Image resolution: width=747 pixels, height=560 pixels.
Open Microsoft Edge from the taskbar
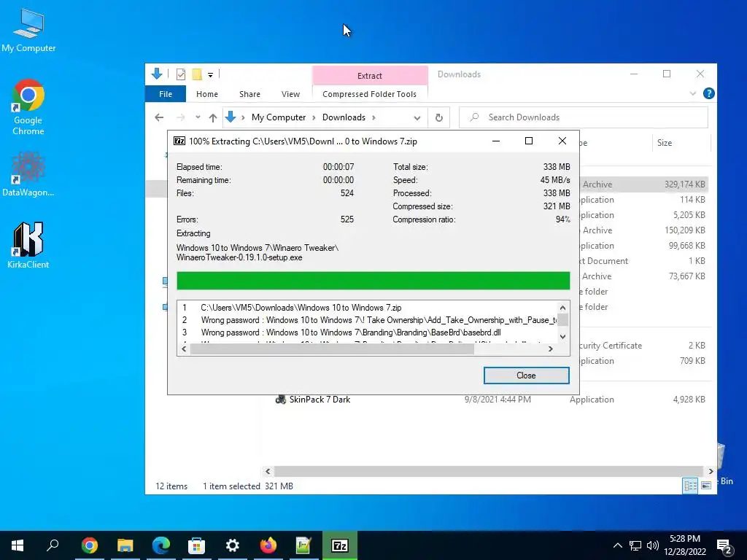click(161, 545)
